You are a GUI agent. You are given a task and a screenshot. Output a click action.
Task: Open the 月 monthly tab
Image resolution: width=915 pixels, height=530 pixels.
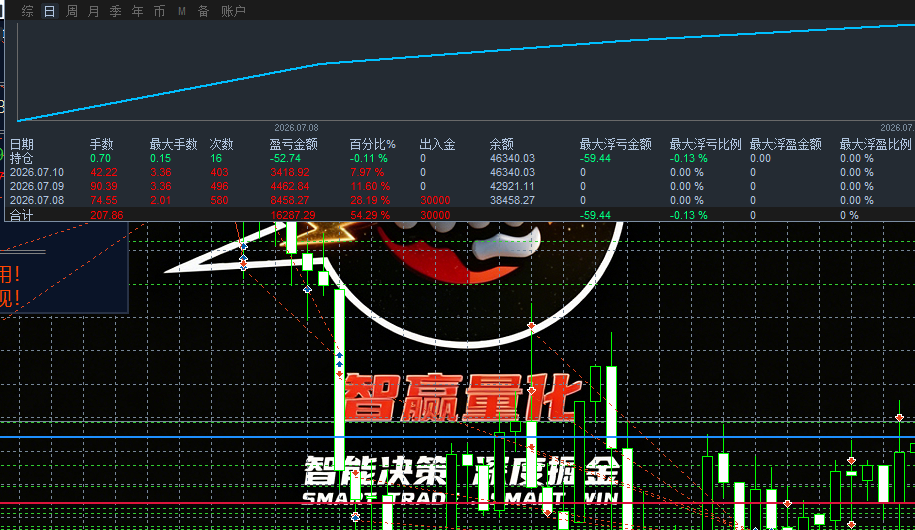pyautogui.click(x=93, y=11)
